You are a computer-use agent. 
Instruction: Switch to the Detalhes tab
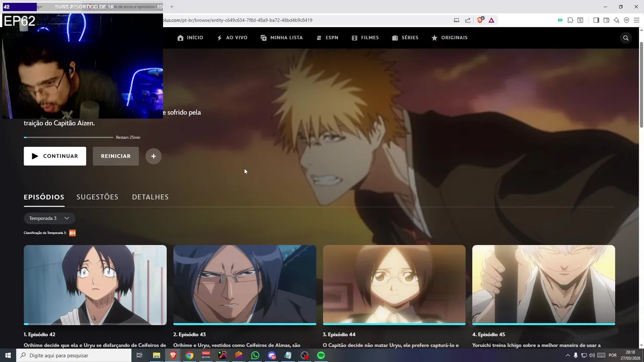[x=150, y=197]
